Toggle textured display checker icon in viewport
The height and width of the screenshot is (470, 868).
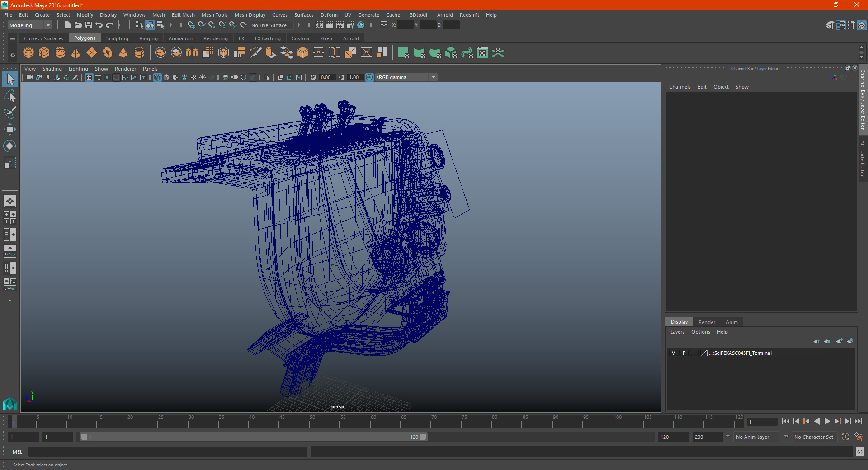[x=193, y=77]
